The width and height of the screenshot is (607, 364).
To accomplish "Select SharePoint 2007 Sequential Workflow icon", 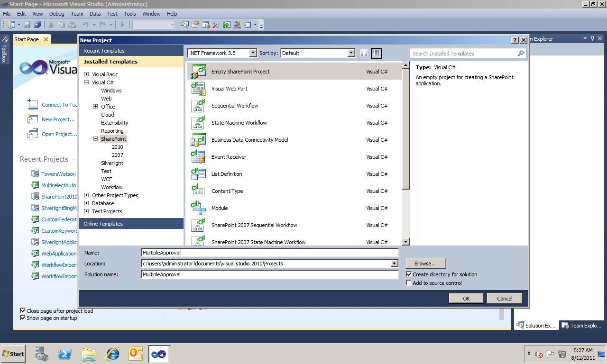I will point(198,225).
